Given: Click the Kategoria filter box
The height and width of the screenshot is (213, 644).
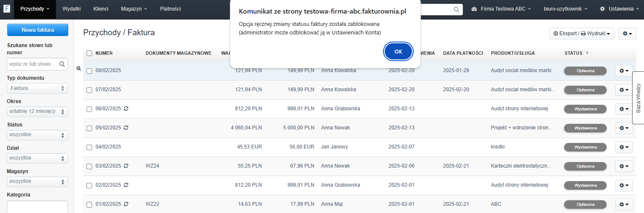Looking at the screenshot, I should (x=37, y=207).
